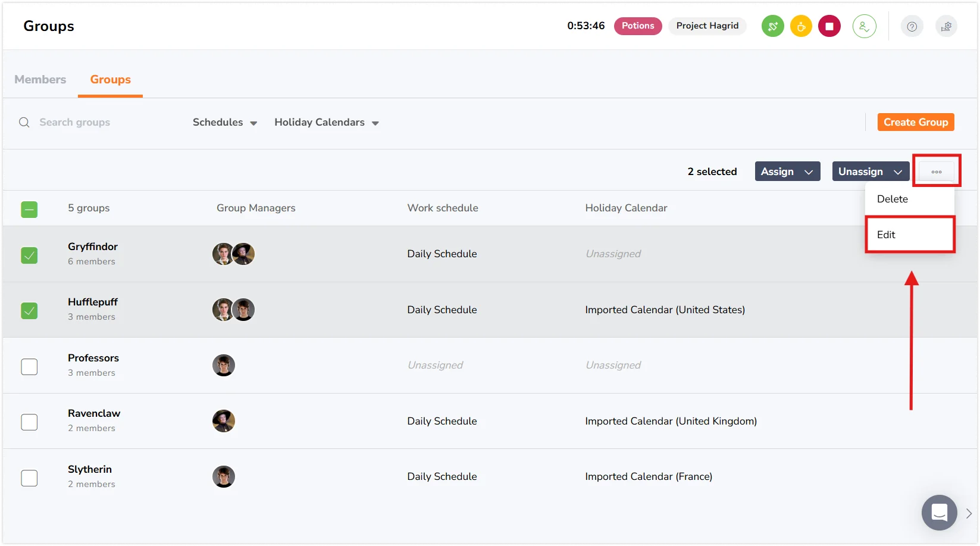
Task: Click Ravenclaw's Imported Calendar (United Kingdom) cell
Action: [671, 421]
